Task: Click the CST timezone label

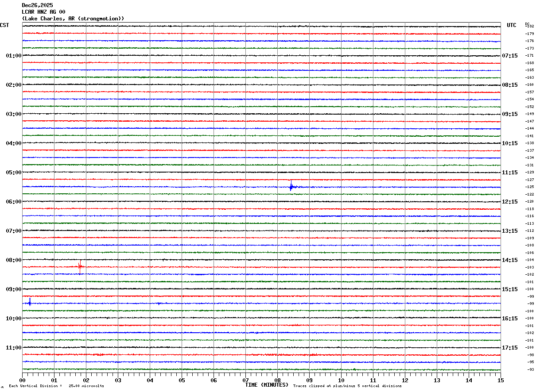Action: point(4,25)
